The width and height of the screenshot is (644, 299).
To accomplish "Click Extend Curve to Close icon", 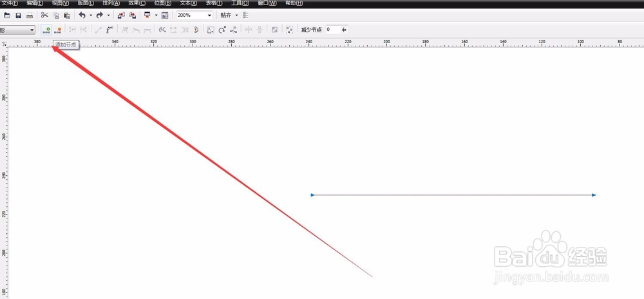I will (173, 30).
